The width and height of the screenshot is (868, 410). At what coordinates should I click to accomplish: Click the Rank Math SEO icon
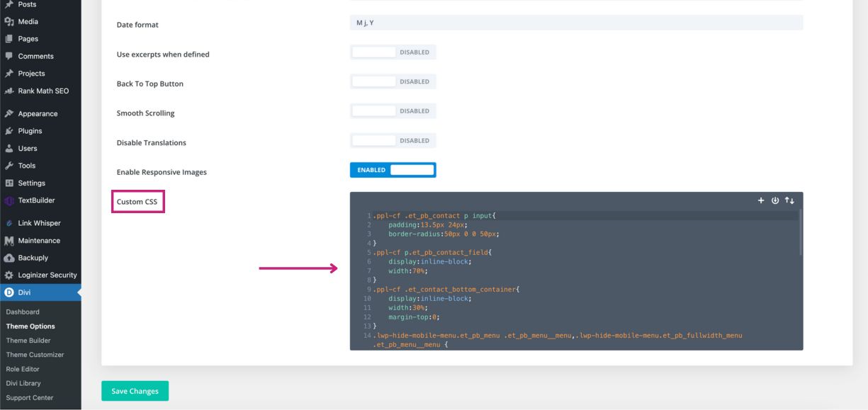click(x=9, y=91)
